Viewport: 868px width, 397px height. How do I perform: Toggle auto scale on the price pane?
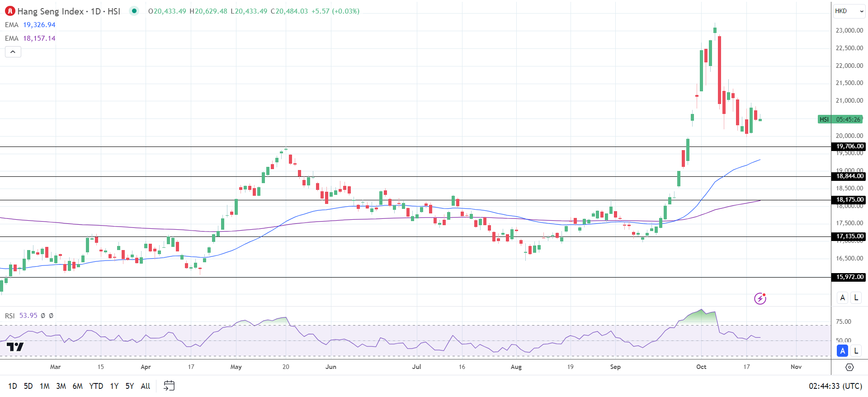pyautogui.click(x=842, y=298)
